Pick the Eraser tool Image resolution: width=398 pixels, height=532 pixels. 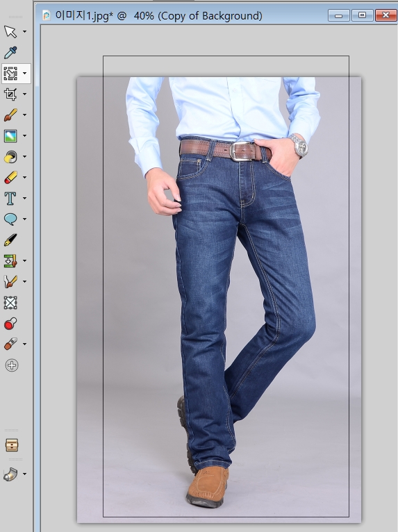tap(10, 177)
